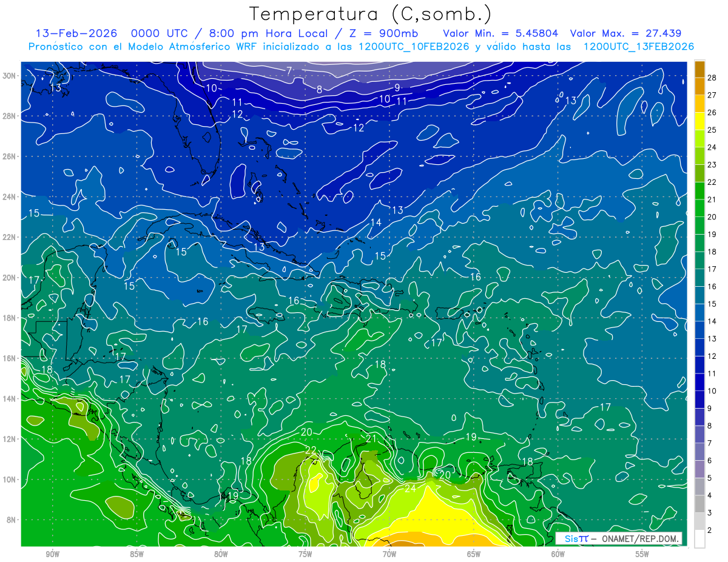Click the blue "Sisπ" logo text
This screenshot has height=562, width=728.
point(576,538)
